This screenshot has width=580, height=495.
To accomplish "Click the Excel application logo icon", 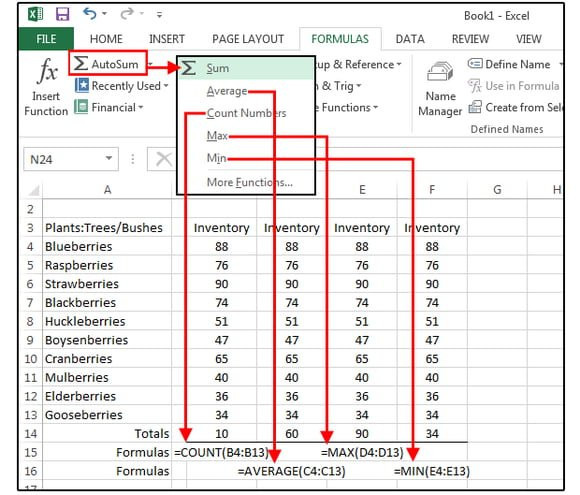I will pos(36,14).
